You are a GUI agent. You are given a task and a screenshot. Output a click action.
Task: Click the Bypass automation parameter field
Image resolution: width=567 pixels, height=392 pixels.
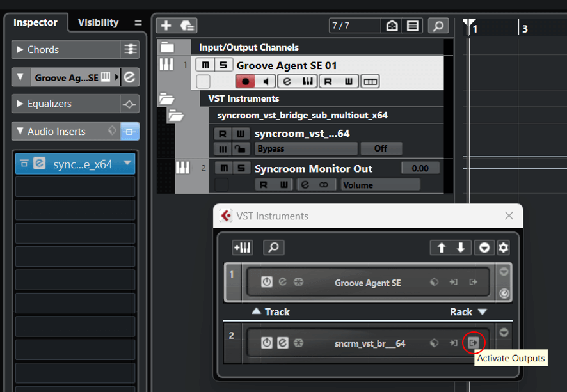306,148
